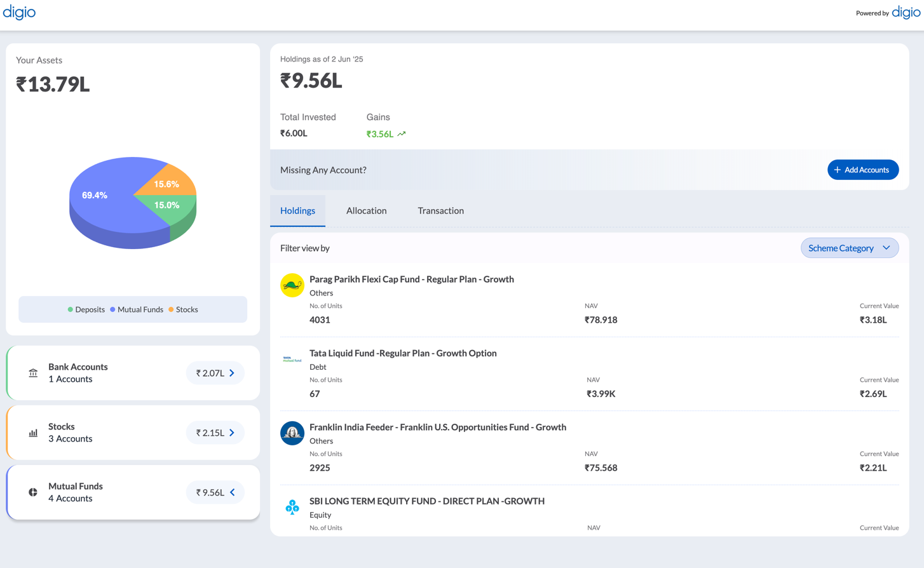Image resolution: width=924 pixels, height=568 pixels.
Task: Open the Mutual Funds accounts card
Action: [x=133, y=492]
